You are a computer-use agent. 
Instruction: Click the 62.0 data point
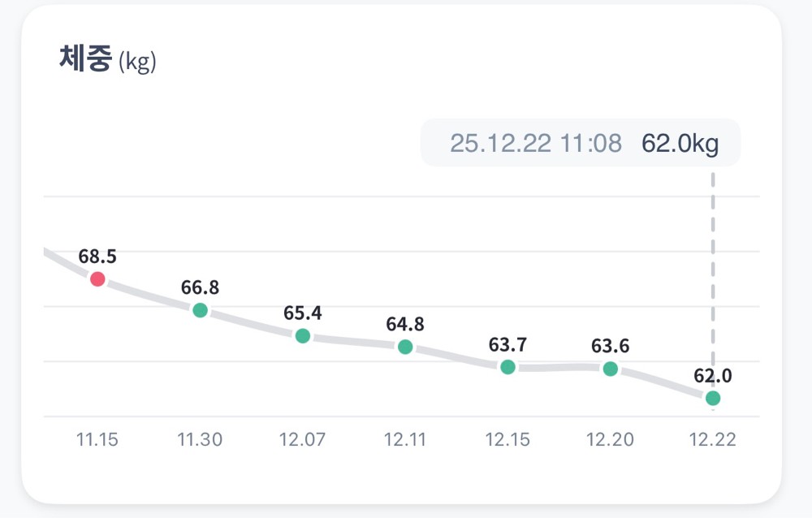point(712,398)
